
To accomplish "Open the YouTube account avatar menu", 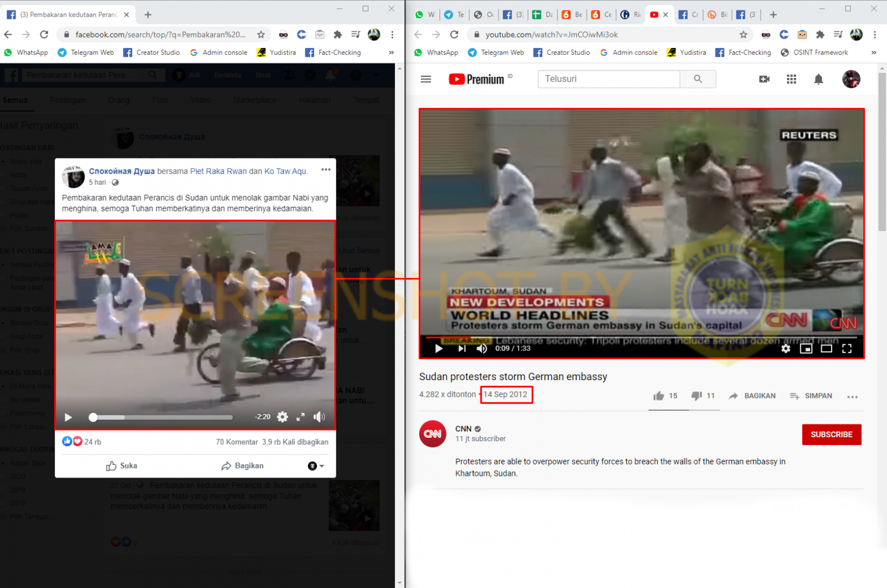I will [851, 79].
